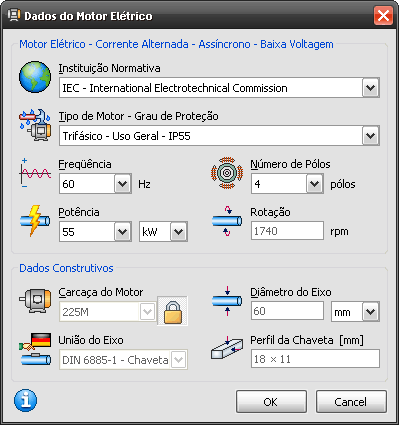Open the DIN 6885-1 Chaveta dropdown
The width and height of the screenshot is (399, 425).
tap(179, 360)
